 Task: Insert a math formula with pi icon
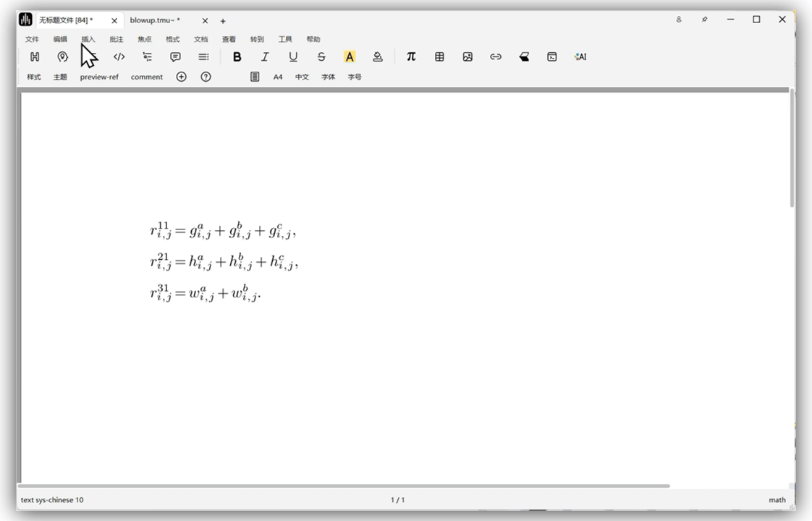click(x=411, y=56)
